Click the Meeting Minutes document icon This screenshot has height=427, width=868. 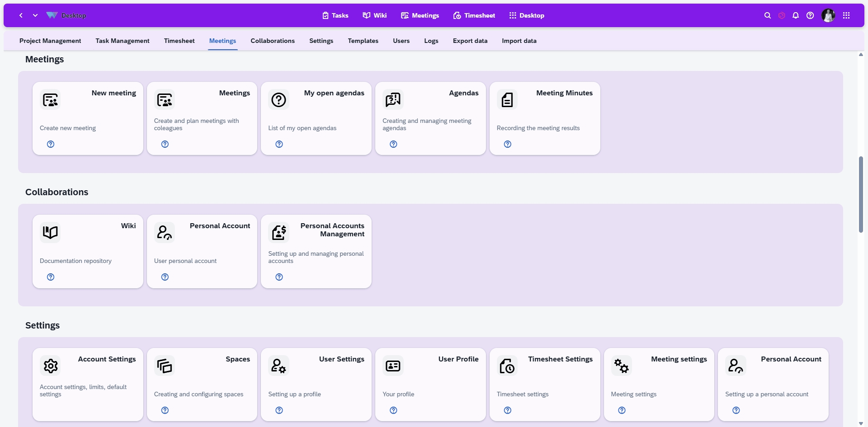click(x=507, y=100)
